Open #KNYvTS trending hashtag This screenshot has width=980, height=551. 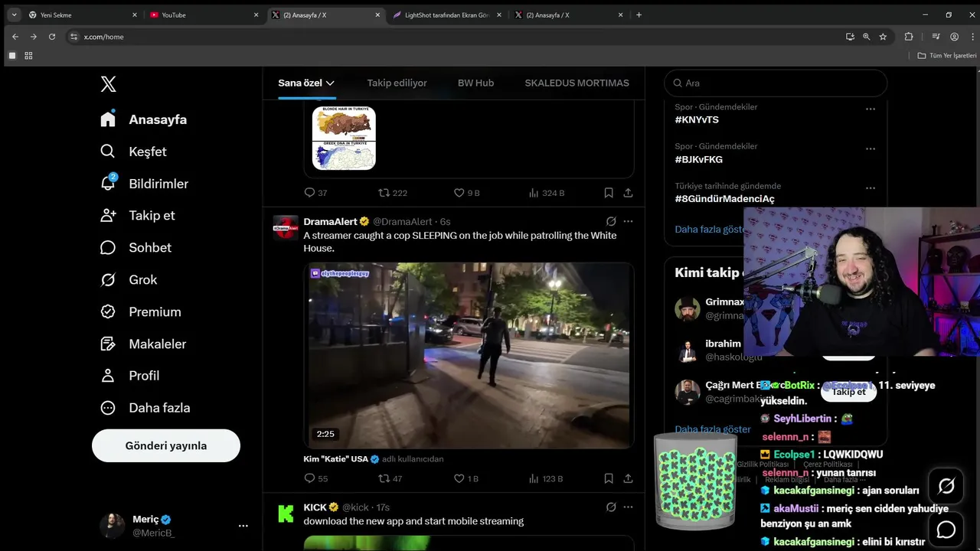[x=697, y=120]
